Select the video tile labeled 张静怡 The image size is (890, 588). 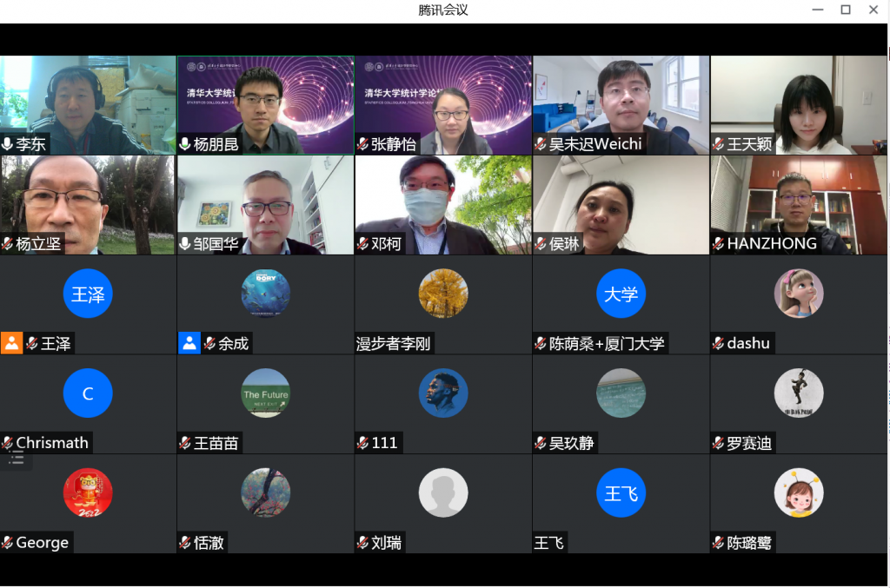point(443,104)
